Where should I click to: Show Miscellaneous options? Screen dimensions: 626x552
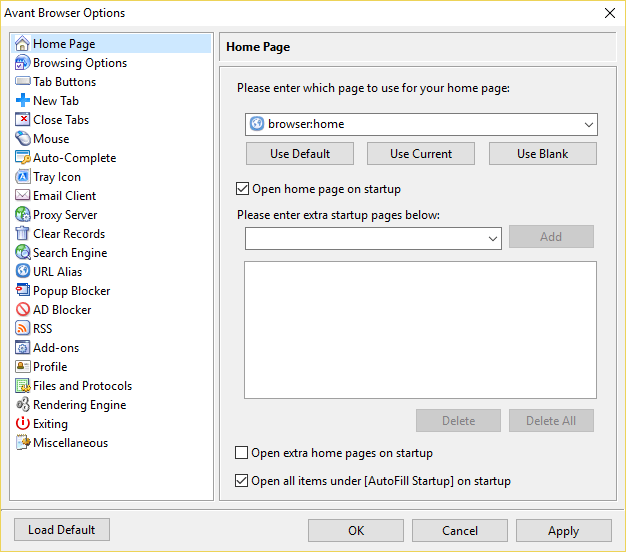point(70,443)
